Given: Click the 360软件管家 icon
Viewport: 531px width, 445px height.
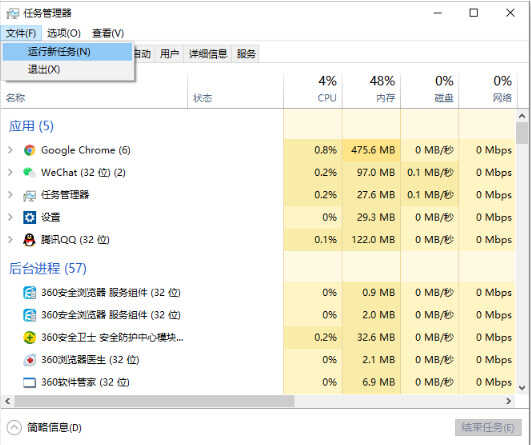Looking at the screenshot, I should point(29,382).
